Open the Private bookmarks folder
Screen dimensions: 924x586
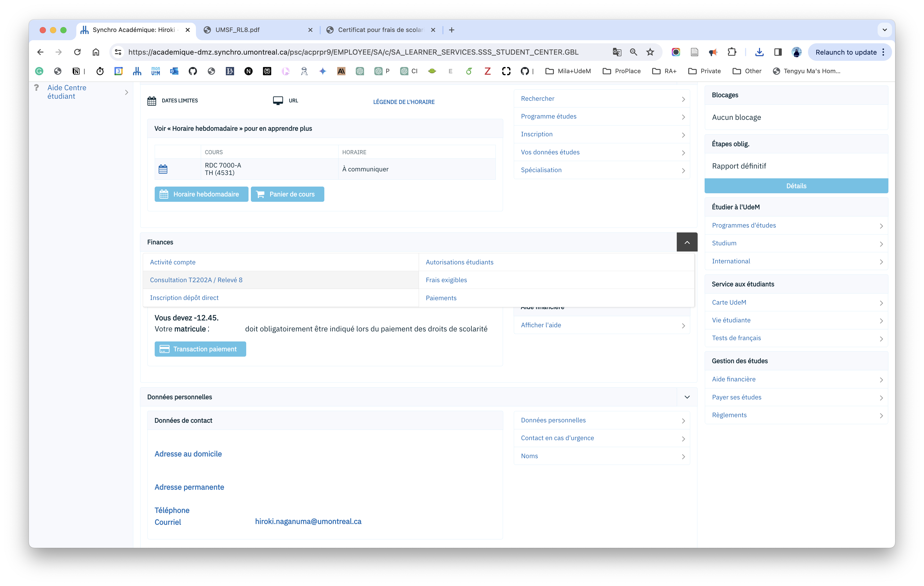705,71
